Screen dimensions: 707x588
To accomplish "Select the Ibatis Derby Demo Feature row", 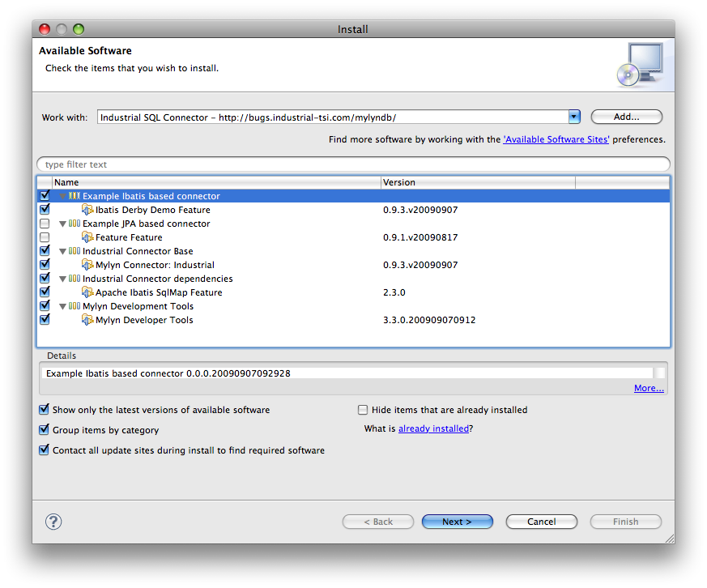I will tap(353, 210).
